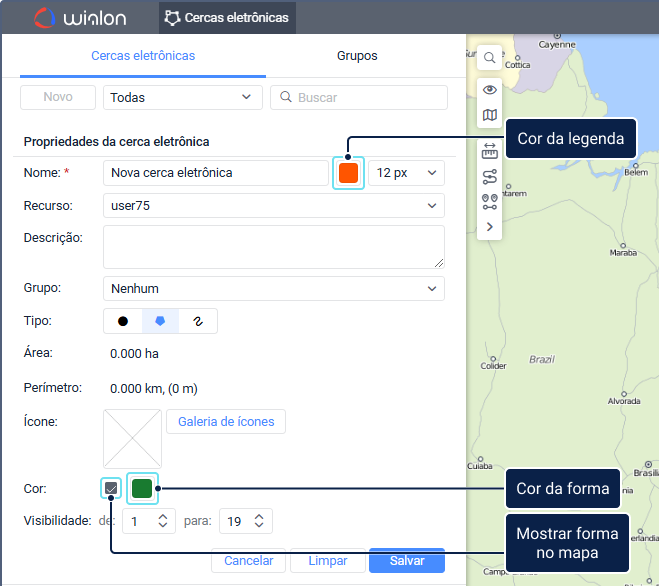
Task: Toggle show shape on map checkbox
Action: (x=112, y=489)
